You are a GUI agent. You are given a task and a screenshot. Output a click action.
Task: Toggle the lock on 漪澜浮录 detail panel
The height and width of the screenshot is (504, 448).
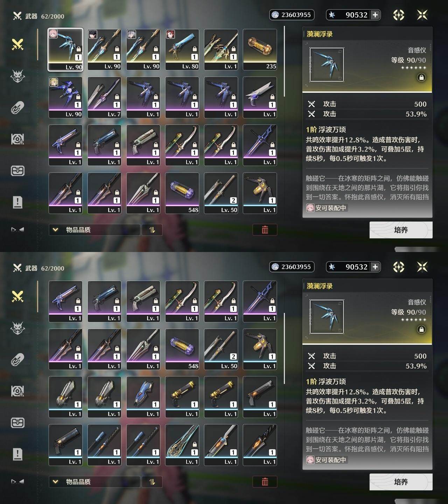pos(421,77)
